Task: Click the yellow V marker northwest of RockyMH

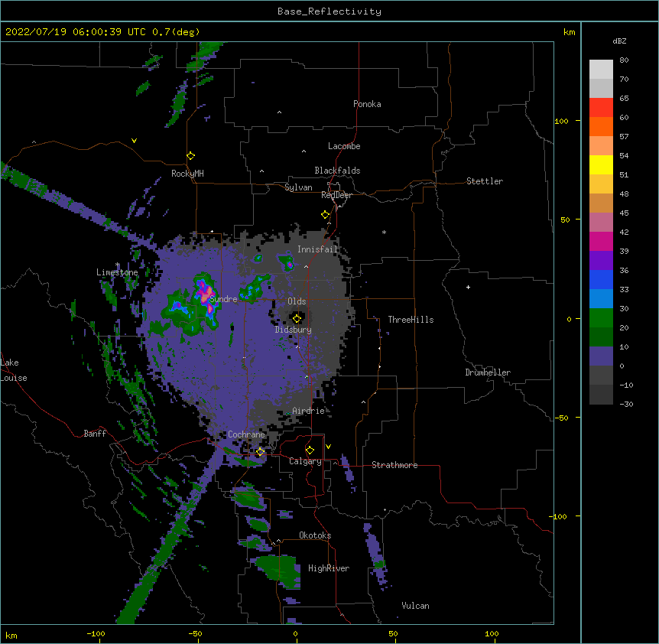Action: (134, 141)
